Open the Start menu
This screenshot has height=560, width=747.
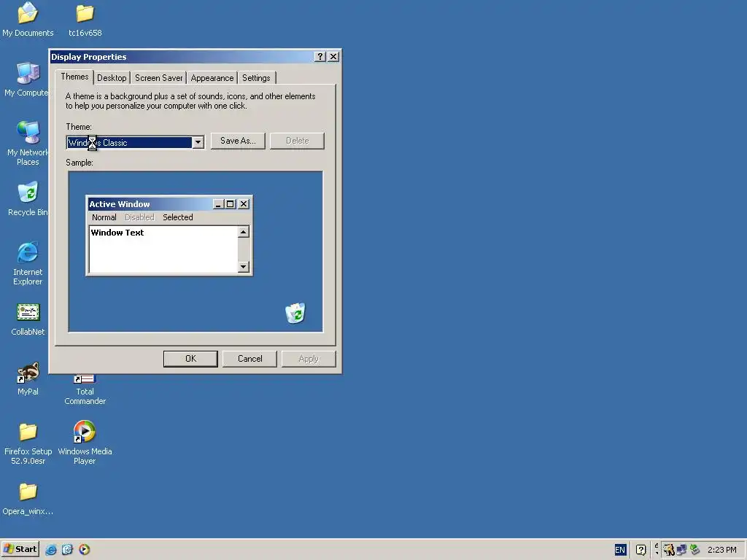20,550
